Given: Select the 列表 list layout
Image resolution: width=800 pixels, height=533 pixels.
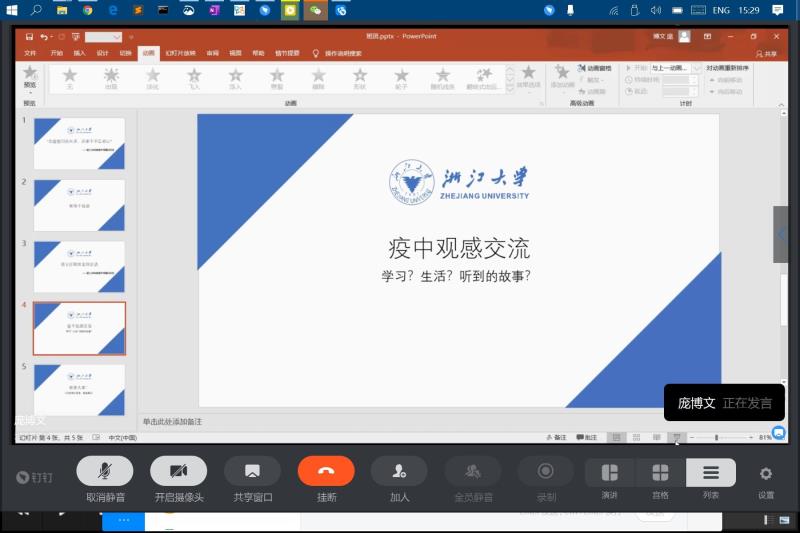Looking at the screenshot, I should click(x=711, y=473).
